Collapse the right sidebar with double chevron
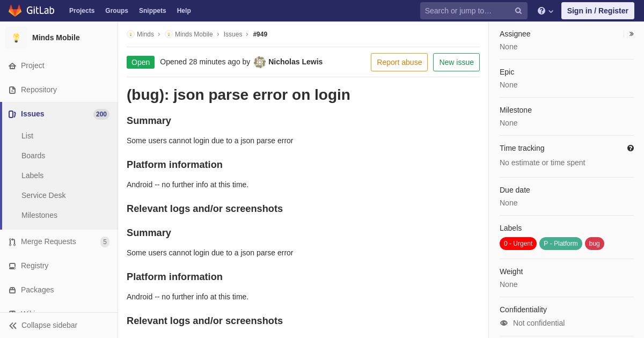 632,34
